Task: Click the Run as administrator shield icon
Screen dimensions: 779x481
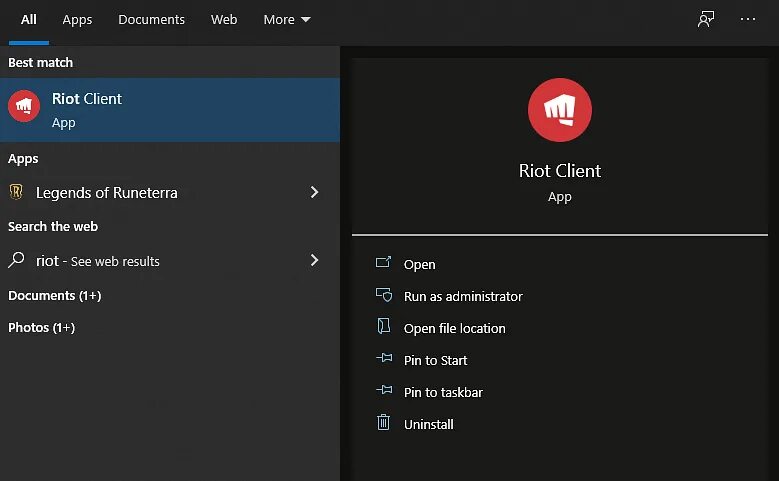Action: [x=383, y=295]
